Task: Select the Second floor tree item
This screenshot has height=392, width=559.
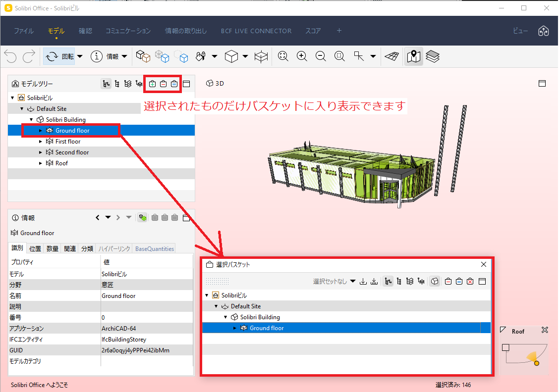Action: coord(72,152)
